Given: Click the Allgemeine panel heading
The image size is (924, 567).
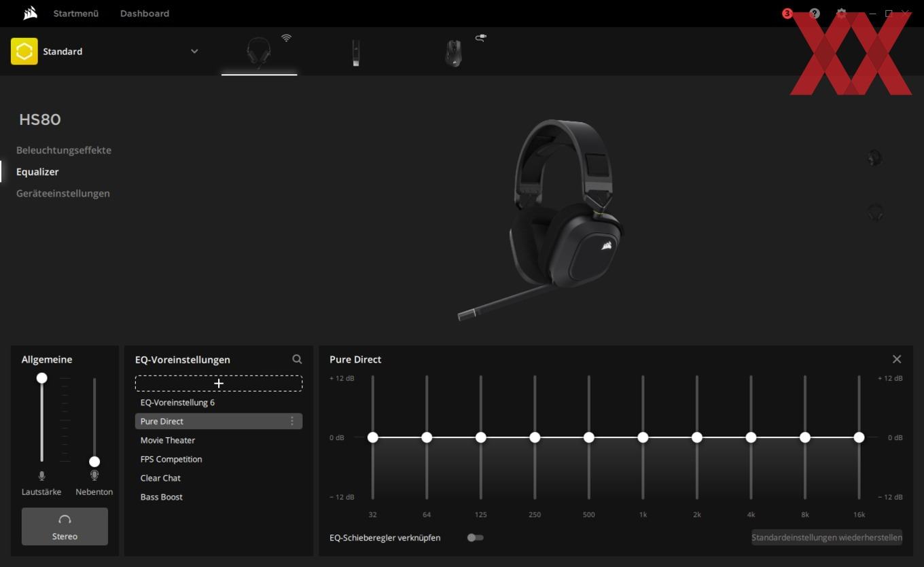Looking at the screenshot, I should tap(47, 359).
